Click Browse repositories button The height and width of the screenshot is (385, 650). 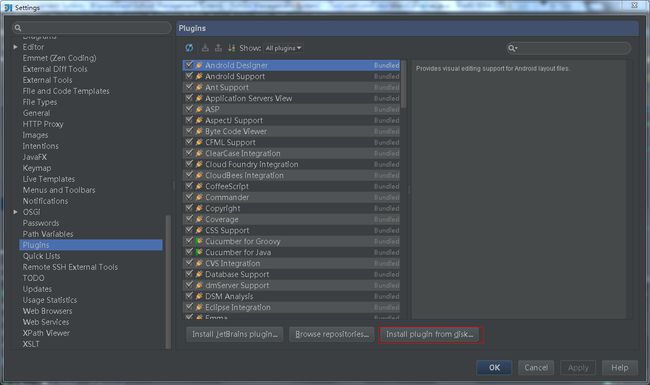332,334
